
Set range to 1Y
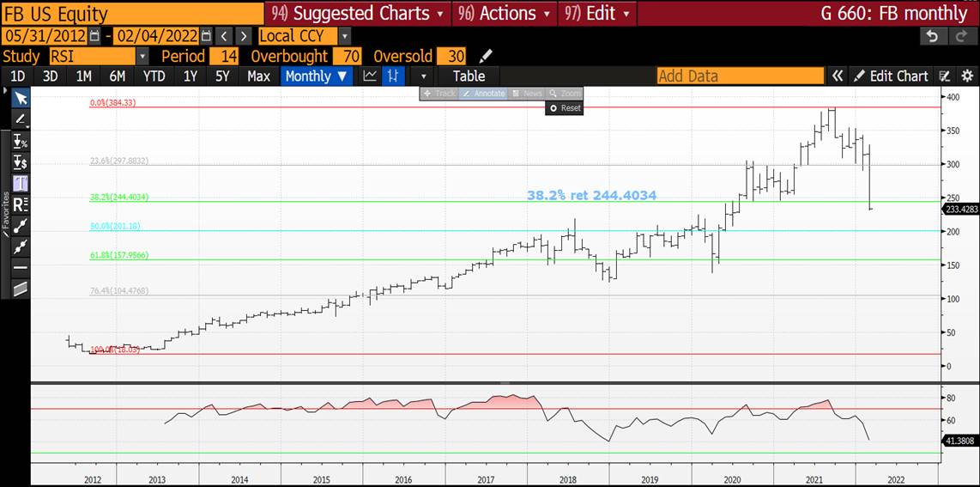pos(190,76)
